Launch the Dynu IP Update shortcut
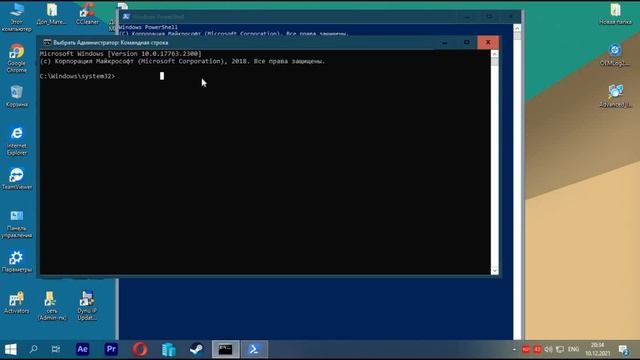This screenshot has height=360, width=640. [x=87, y=306]
